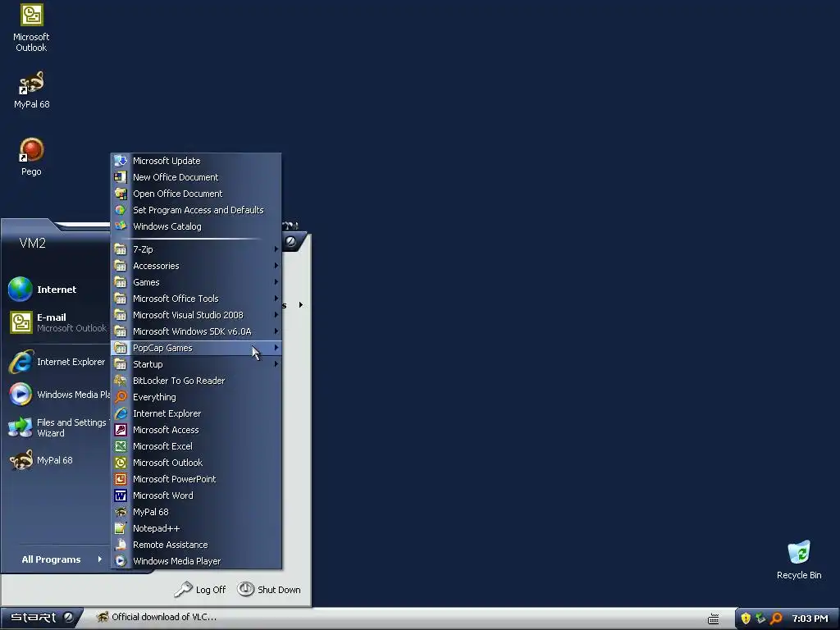The image size is (840, 630).
Task: Click All Programs in Start menu
Action: [x=60, y=559]
